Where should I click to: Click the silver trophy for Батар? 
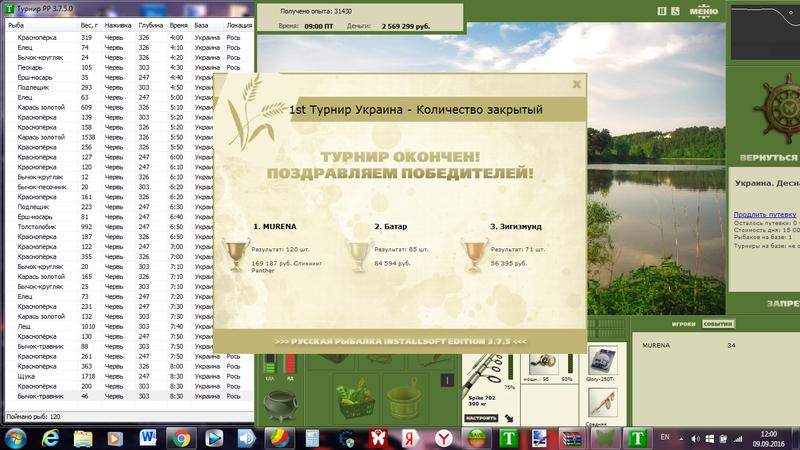[358, 254]
